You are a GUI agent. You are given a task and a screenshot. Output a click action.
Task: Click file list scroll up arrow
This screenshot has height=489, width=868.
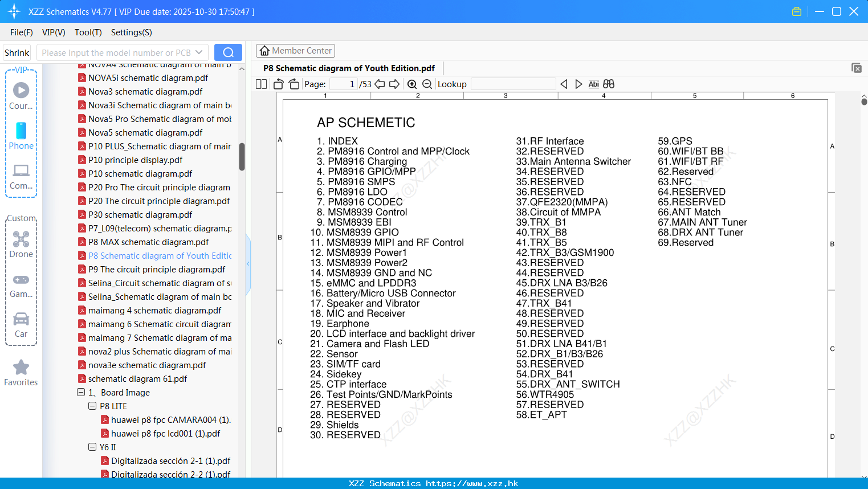pyautogui.click(x=242, y=69)
